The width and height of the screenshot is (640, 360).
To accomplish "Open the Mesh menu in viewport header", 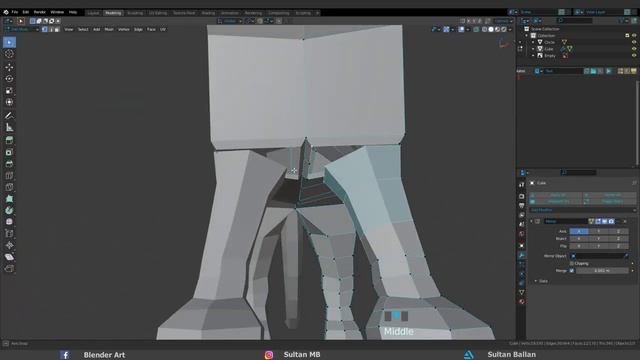I will coord(109,29).
